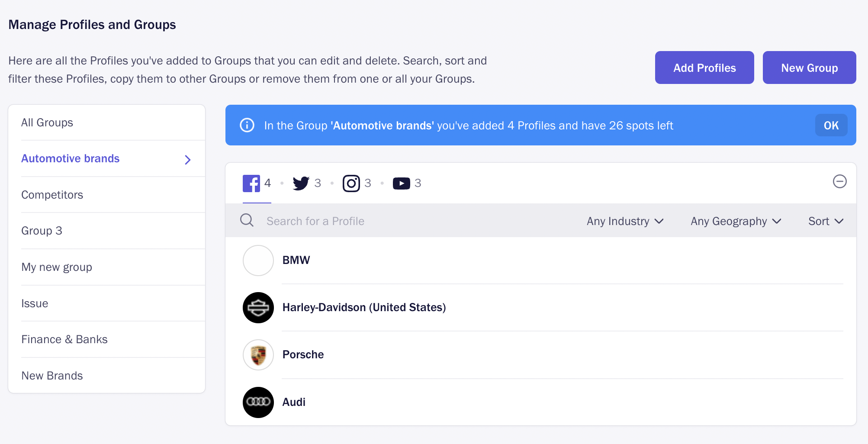
Task: Open the Any Geography dropdown
Action: [x=736, y=221]
